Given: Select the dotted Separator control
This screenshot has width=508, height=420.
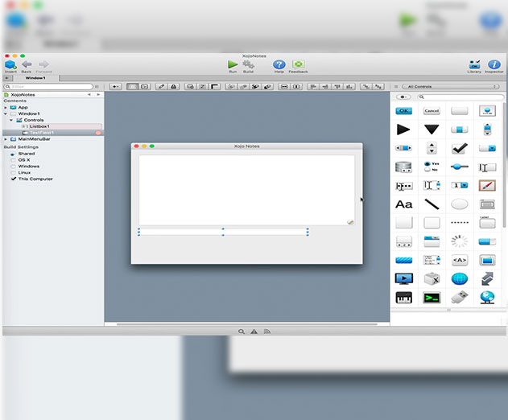Looking at the screenshot, I should coord(460,222).
